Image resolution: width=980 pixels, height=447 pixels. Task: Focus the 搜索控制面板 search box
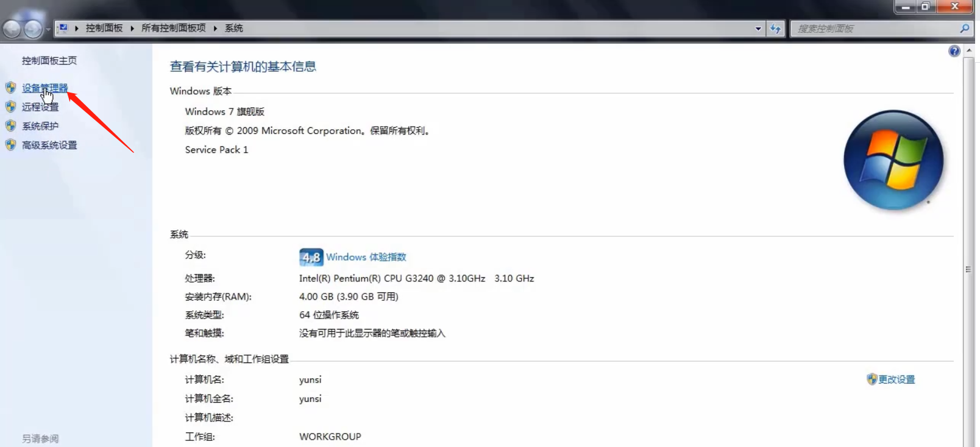pos(875,29)
